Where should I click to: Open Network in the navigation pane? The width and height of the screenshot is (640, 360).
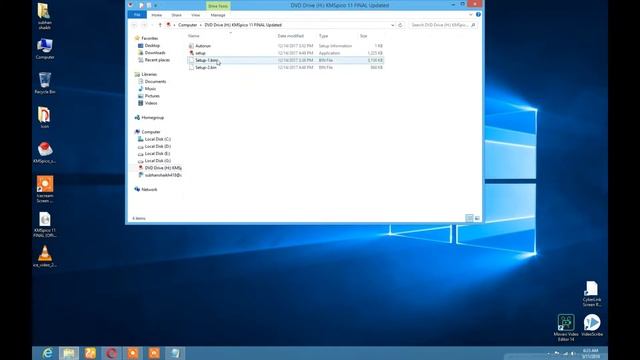[149, 189]
